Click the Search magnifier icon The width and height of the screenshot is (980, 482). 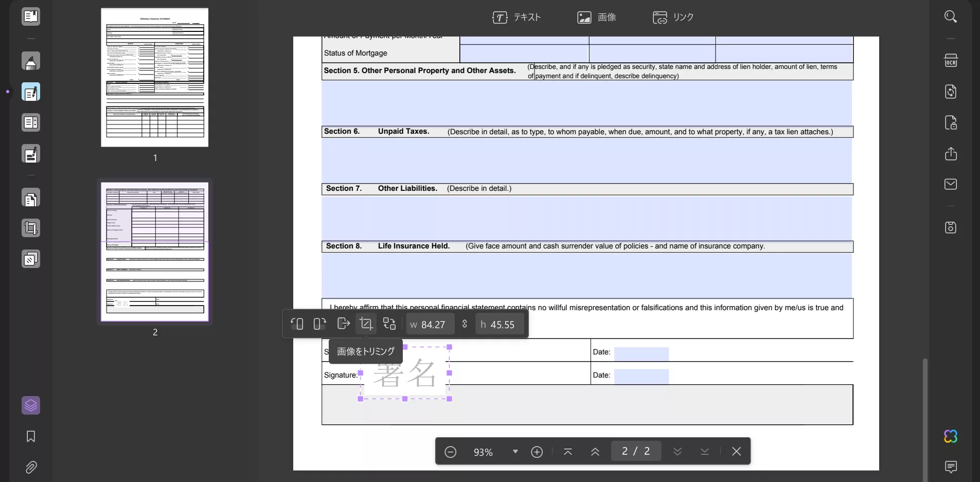pyautogui.click(x=951, y=17)
